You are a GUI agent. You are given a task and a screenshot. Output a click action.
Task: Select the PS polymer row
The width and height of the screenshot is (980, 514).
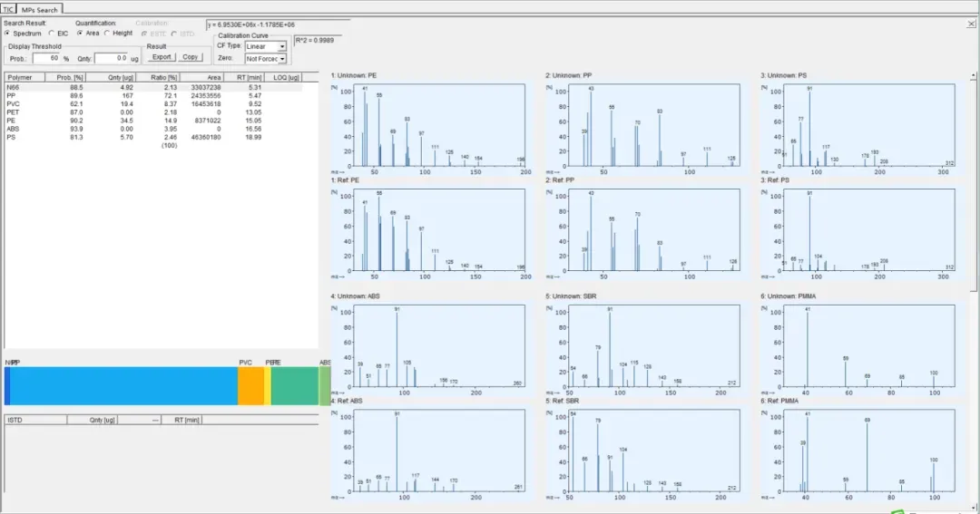tap(153, 137)
